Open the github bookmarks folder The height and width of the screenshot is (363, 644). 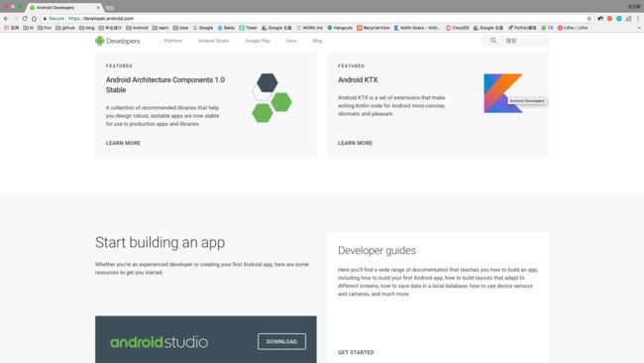click(64, 28)
